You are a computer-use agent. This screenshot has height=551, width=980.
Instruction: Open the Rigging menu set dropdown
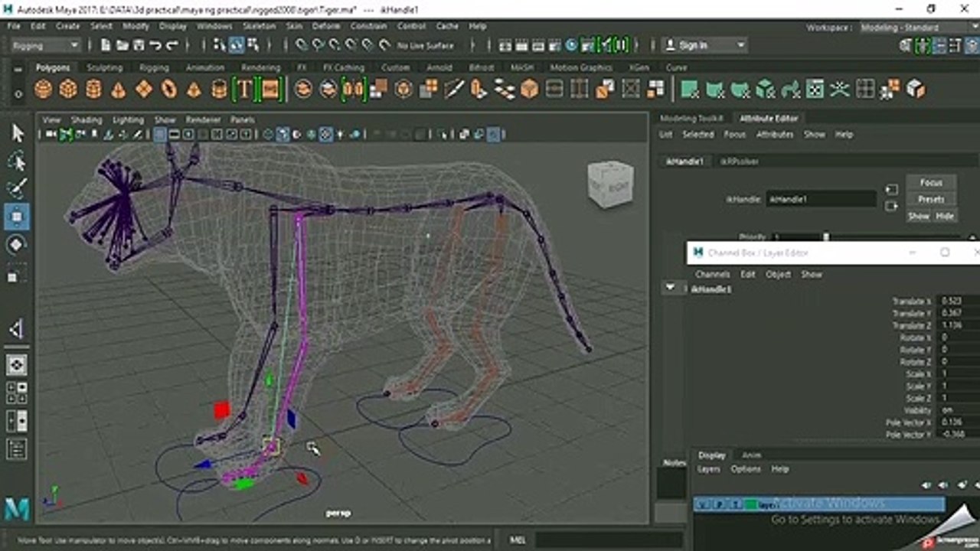[x=44, y=45]
